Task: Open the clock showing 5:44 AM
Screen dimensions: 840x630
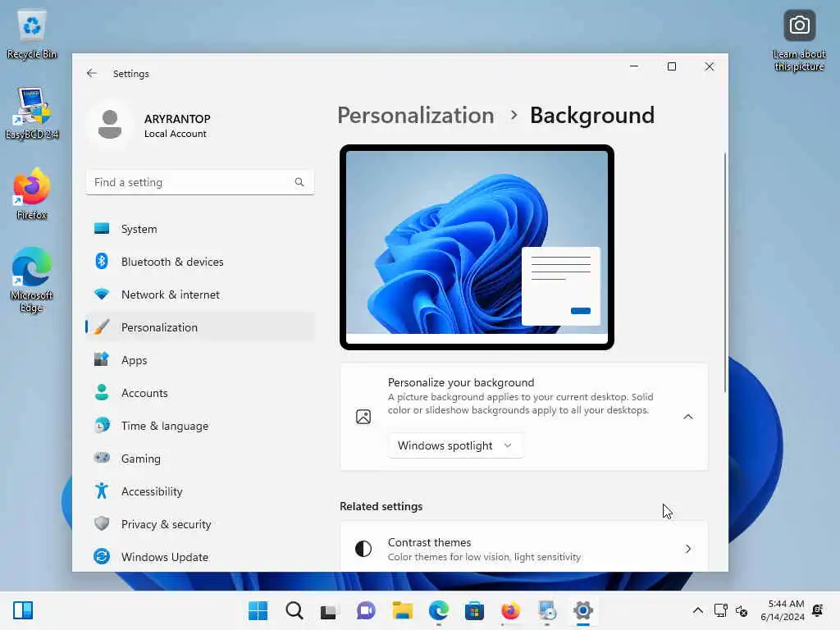Action: click(x=782, y=610)
